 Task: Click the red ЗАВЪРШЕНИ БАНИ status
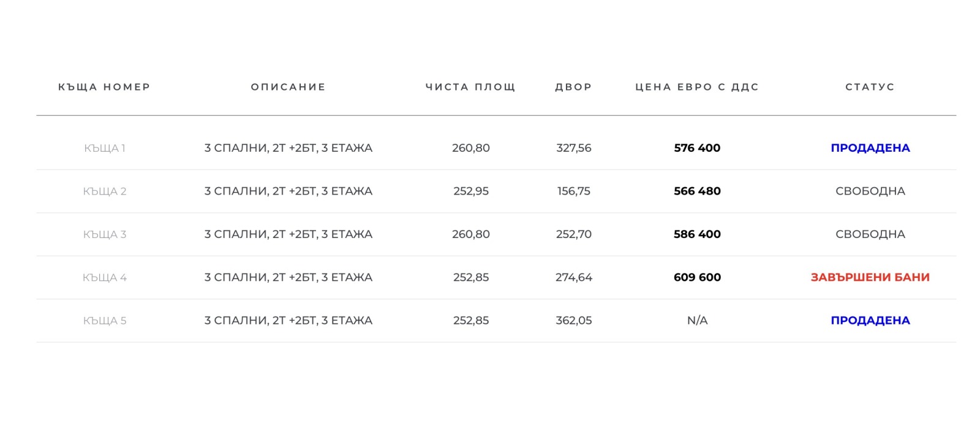pos(870,277)
